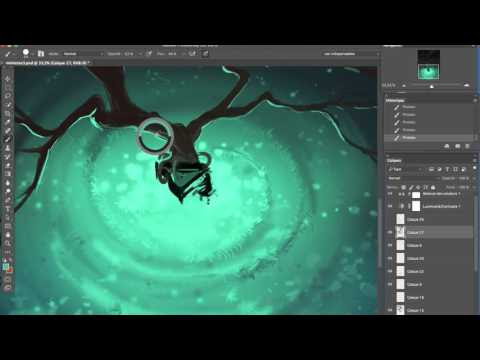The image size is (480, 360).
Task: Click Navigator zoom in mountains icon
Action: point(466,86)
